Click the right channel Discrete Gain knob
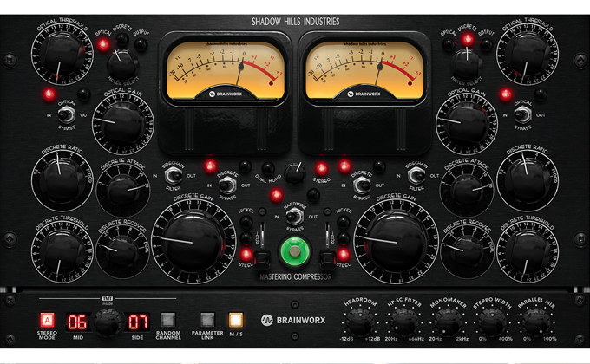Screen dimensions: 590x364 pyautogui.click(x=396, y=241)
